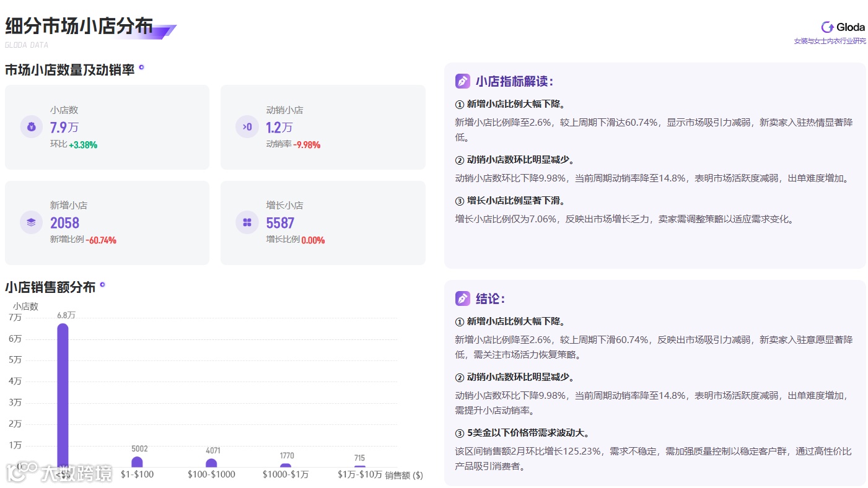Click the pen icon beside 小店指标解读
Viewport: 868px width, 488px height.
(463, 81)
